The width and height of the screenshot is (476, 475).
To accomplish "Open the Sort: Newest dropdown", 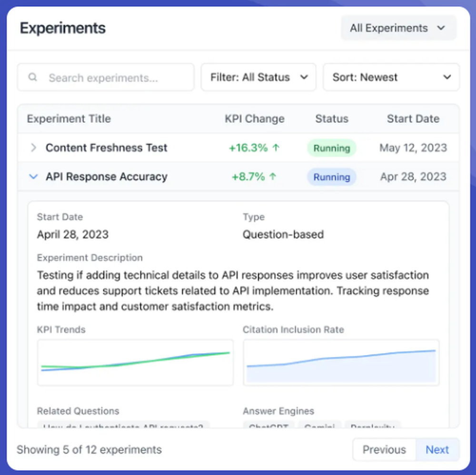I will (391, 77).
